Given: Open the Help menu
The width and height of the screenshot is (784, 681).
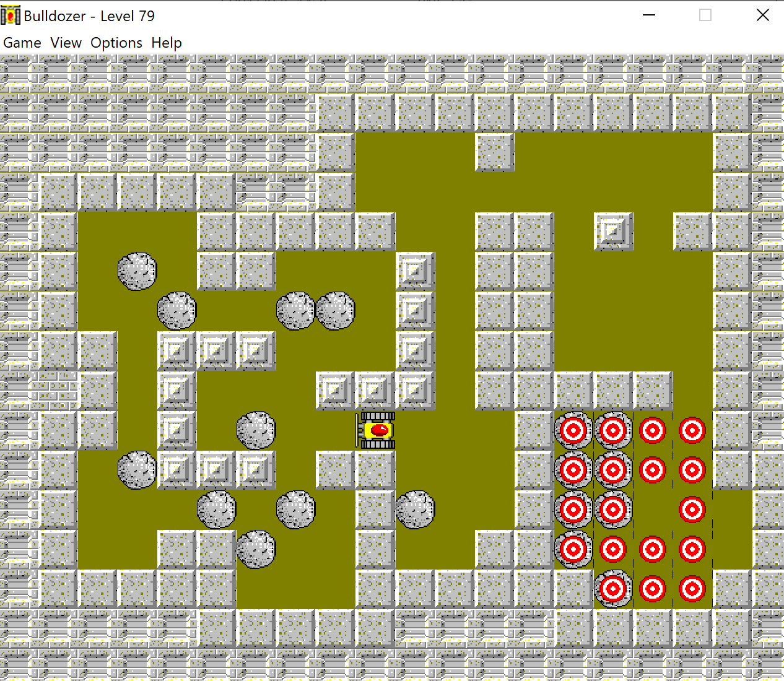Looking at the screenshot, I should [x=167, y=43].
